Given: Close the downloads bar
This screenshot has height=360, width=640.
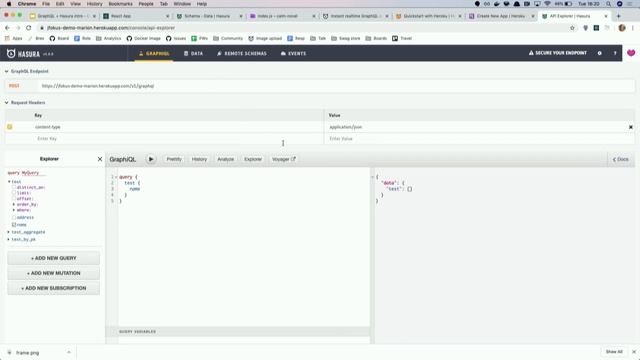Looking at the screenshot, I should 634,352.
